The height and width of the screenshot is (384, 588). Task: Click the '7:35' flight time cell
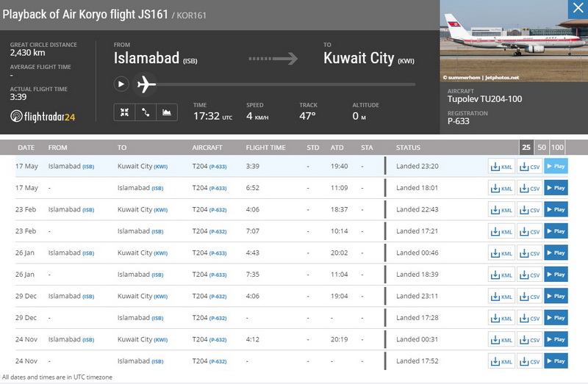click(252, 275)
